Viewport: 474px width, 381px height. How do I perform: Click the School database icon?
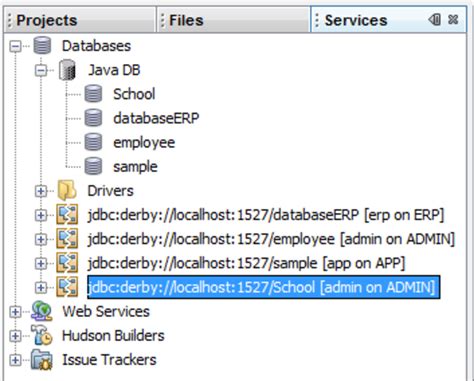coord(93,94)
